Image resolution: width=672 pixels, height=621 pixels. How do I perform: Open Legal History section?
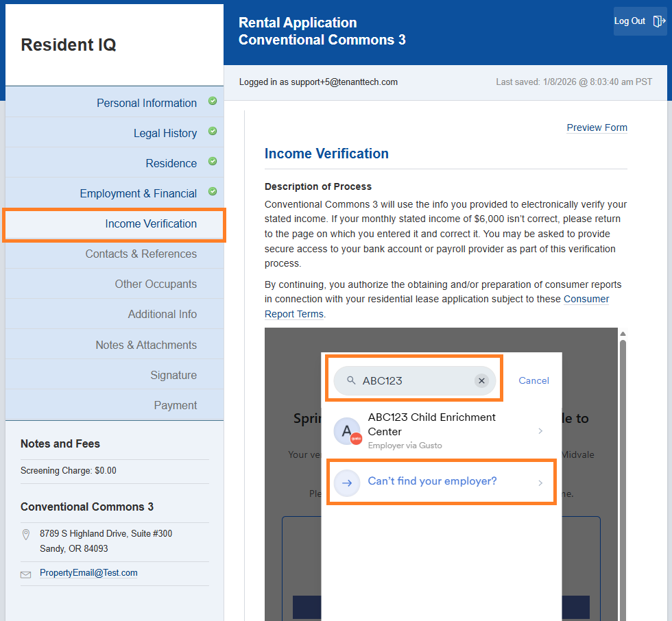pos(165,133)
